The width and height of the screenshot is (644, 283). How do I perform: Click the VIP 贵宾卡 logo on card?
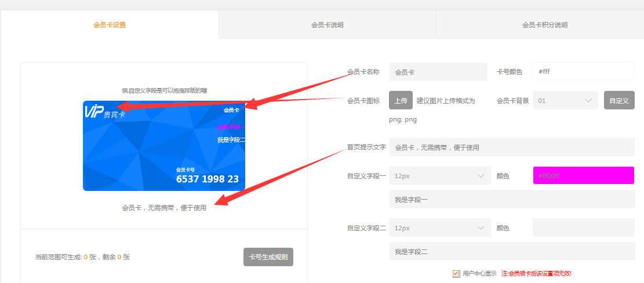tap(105, 111)
